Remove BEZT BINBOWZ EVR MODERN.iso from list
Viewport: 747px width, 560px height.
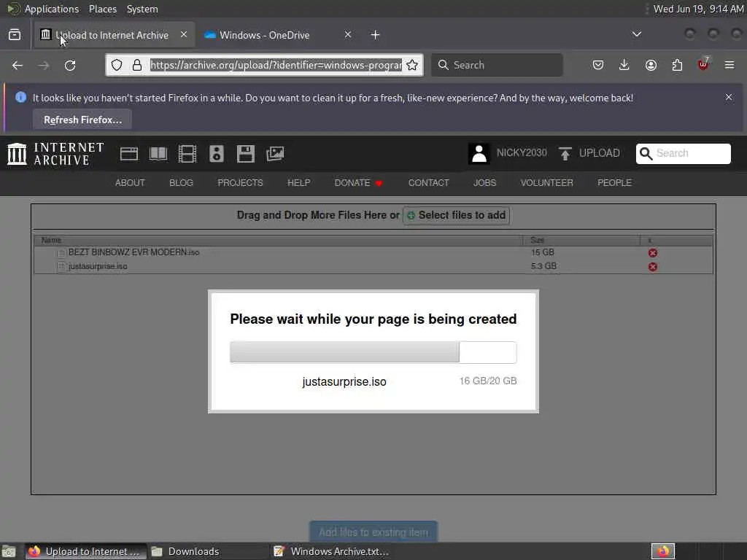[653, 253]
